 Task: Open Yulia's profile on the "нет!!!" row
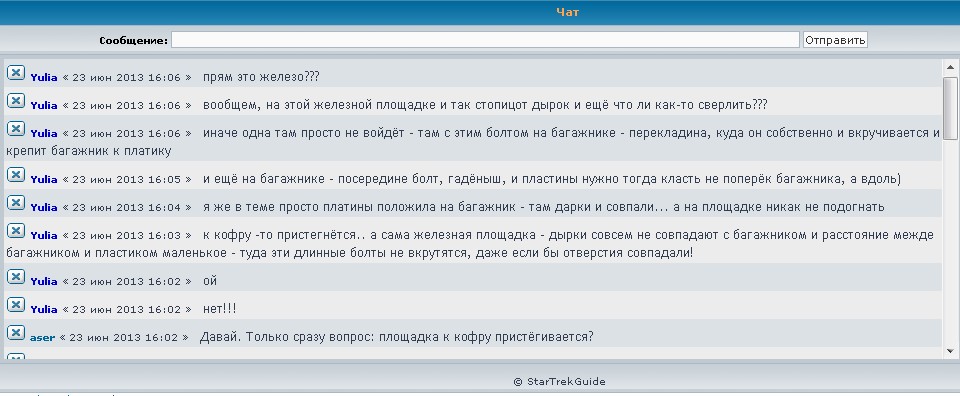43,310
